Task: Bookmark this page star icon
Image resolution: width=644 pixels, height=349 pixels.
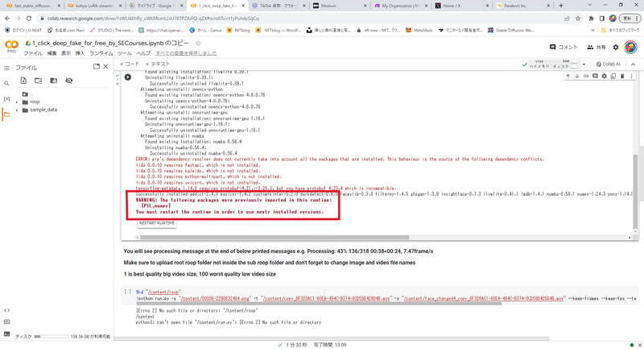Action: click(578, 19)
